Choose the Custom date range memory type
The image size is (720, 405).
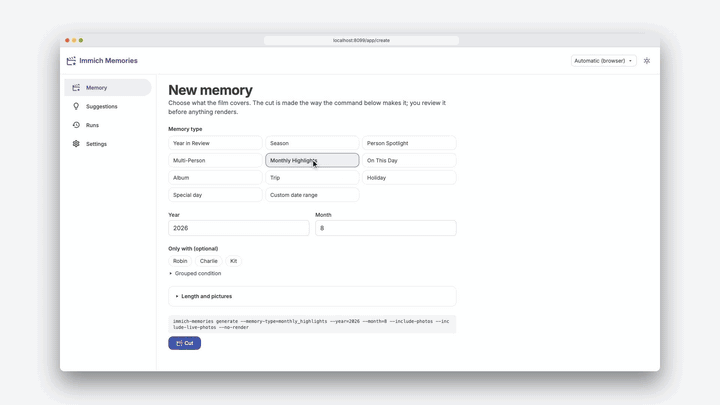(312, 195)
